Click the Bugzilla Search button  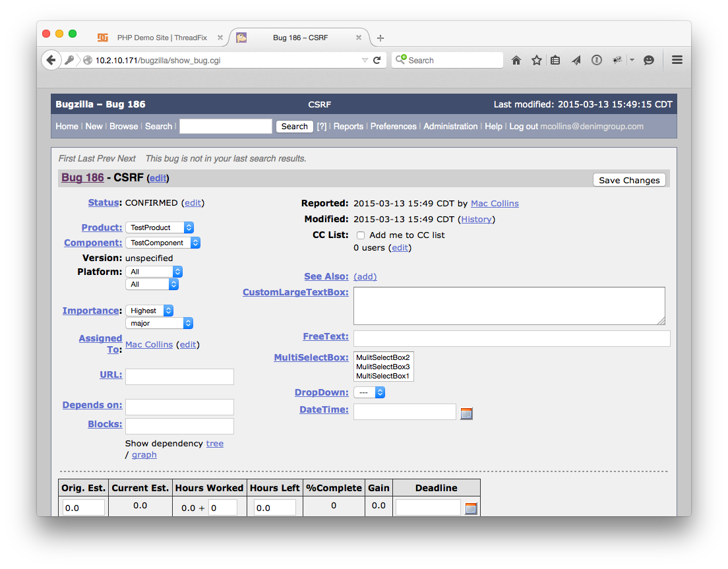tap(294, 126)
